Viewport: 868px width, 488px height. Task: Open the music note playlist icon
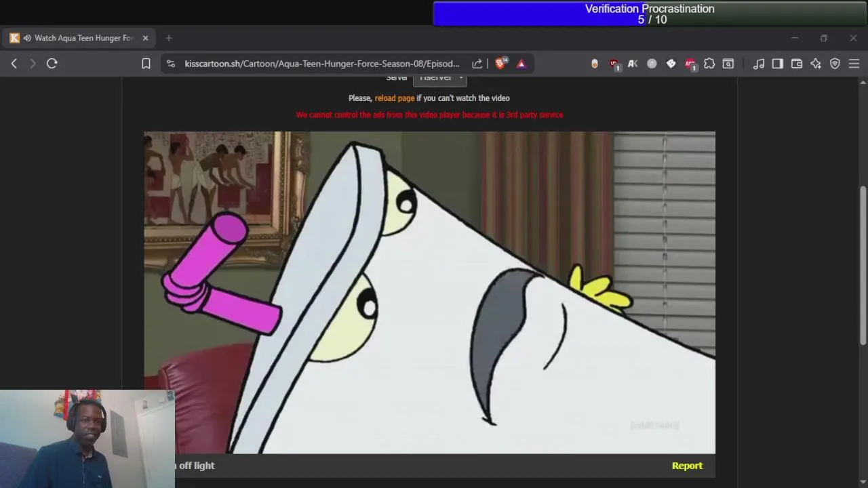click(x=759, y=64)
